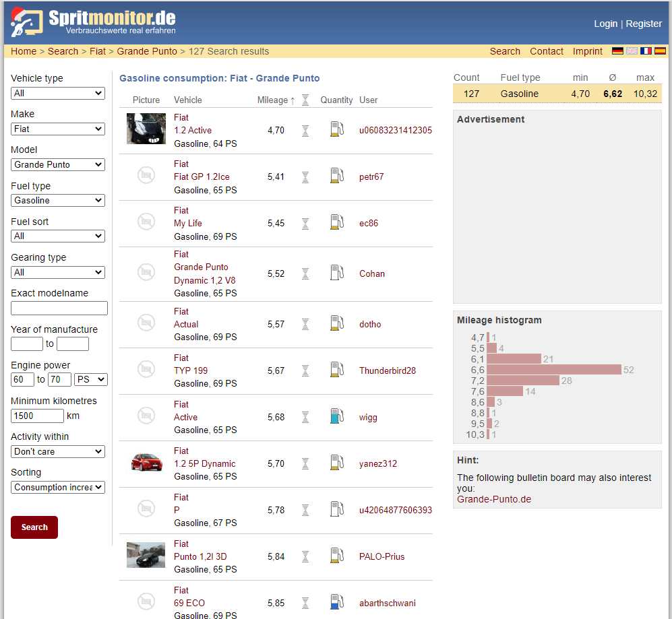Click hourglass icon in Cohan row
The image size is (672, 619).
pos(305,273)
